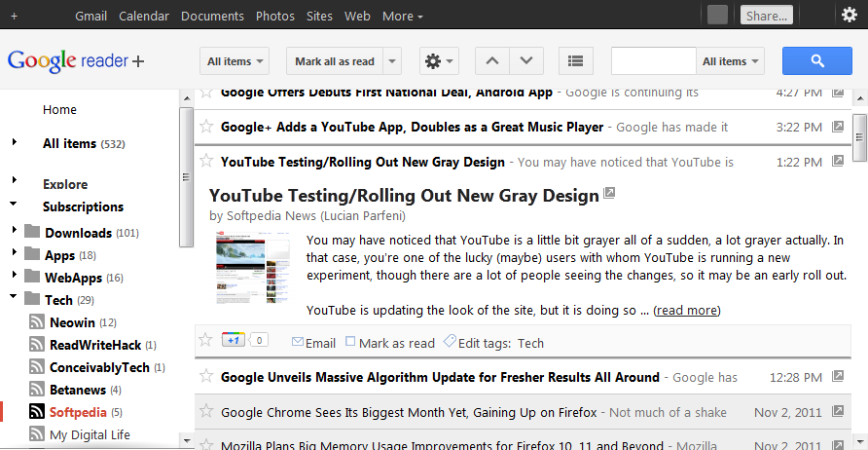This screenshot has height=450, width=868.
Task: Click the Google reader logo
Action: tap(76, 60)
